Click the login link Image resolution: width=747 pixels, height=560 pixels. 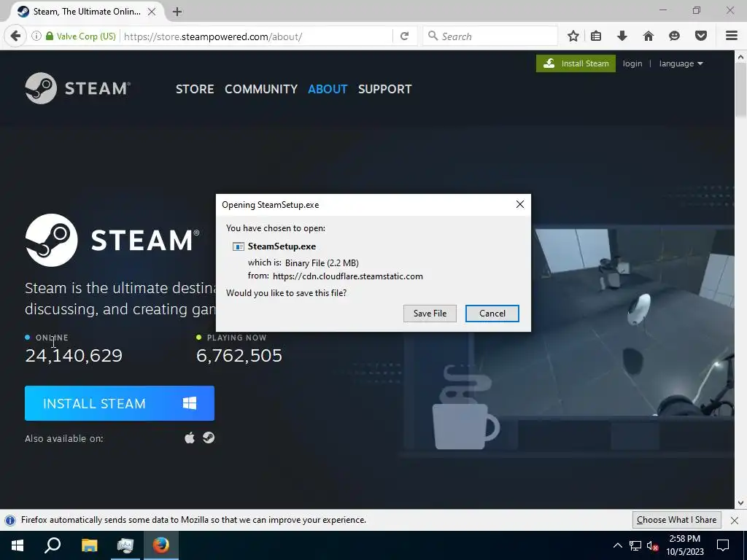tap(632, 63)
